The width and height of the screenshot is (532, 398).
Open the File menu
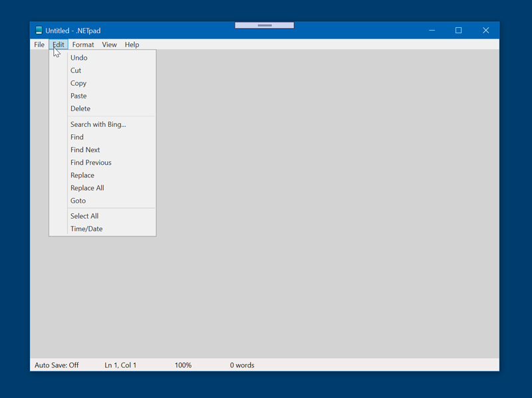click(39, 45)
